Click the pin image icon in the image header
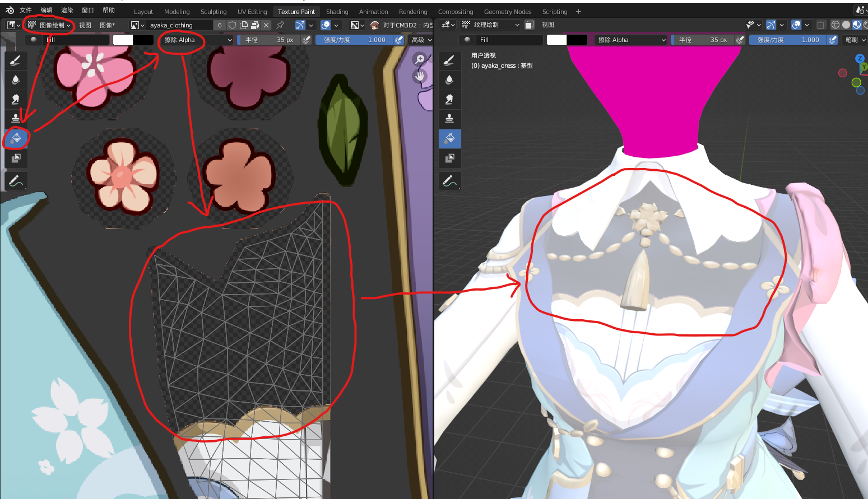Screen dimensions: 868x499 click(x=280, y=25)
